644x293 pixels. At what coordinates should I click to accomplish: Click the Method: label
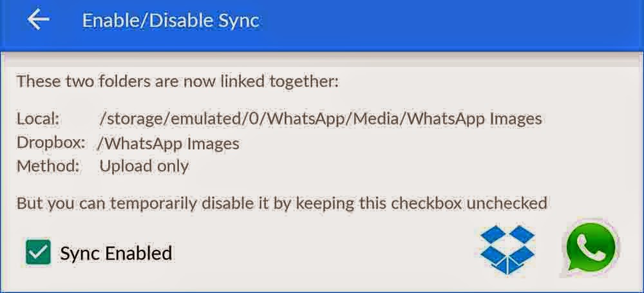48,166
